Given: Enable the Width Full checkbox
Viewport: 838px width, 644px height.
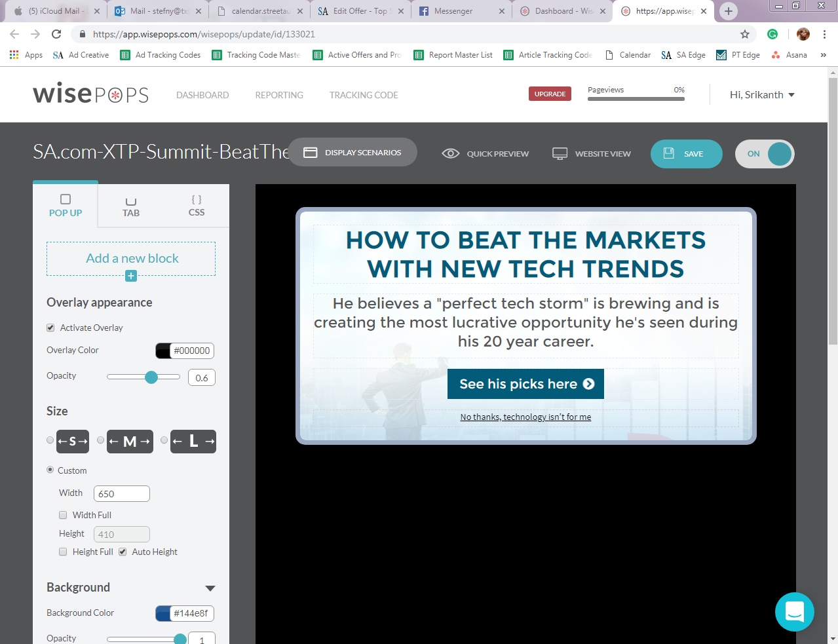Looking at the screenshot, I should tap(63, 515).
